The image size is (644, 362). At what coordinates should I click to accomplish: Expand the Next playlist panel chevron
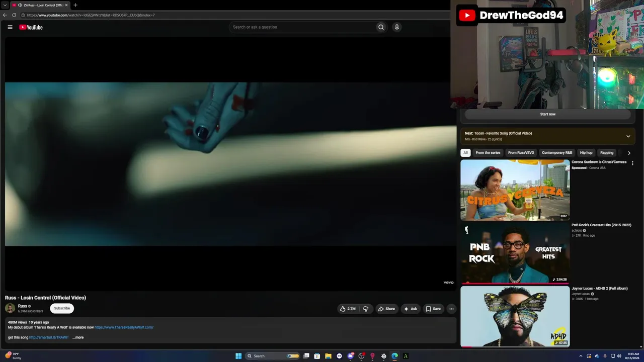coord(628,136)
